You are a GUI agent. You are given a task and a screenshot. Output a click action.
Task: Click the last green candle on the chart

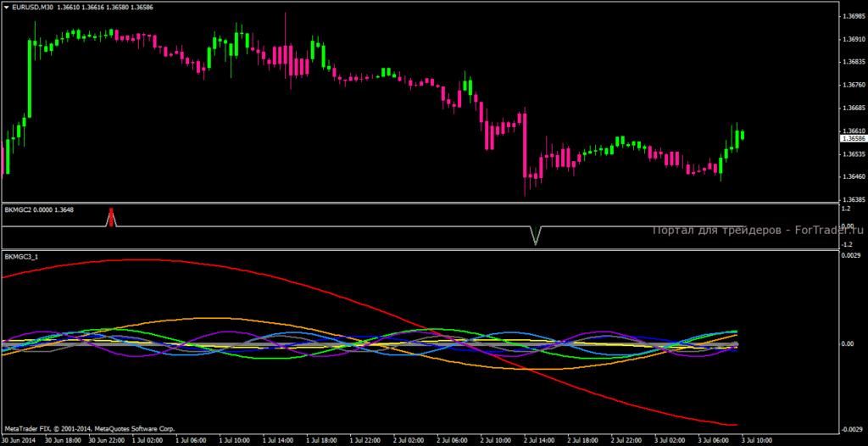(x=742, y=135)
